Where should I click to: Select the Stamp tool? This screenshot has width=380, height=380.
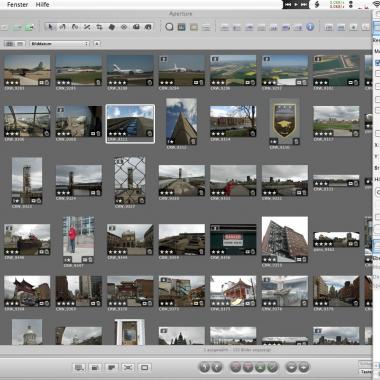click(148, 27)
